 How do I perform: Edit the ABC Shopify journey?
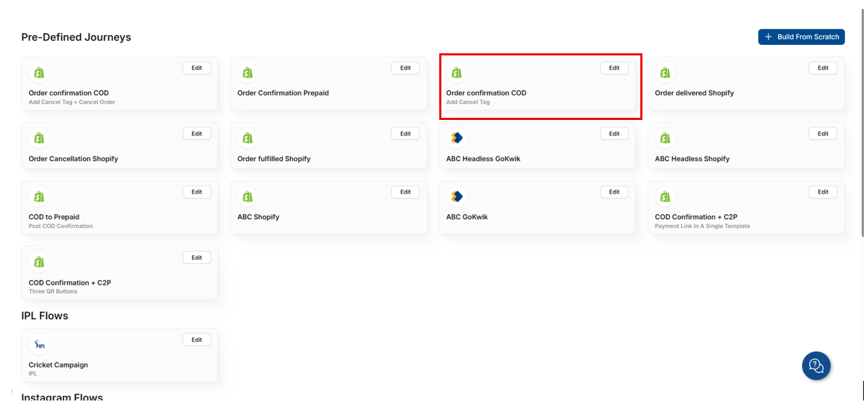(406, 191)
